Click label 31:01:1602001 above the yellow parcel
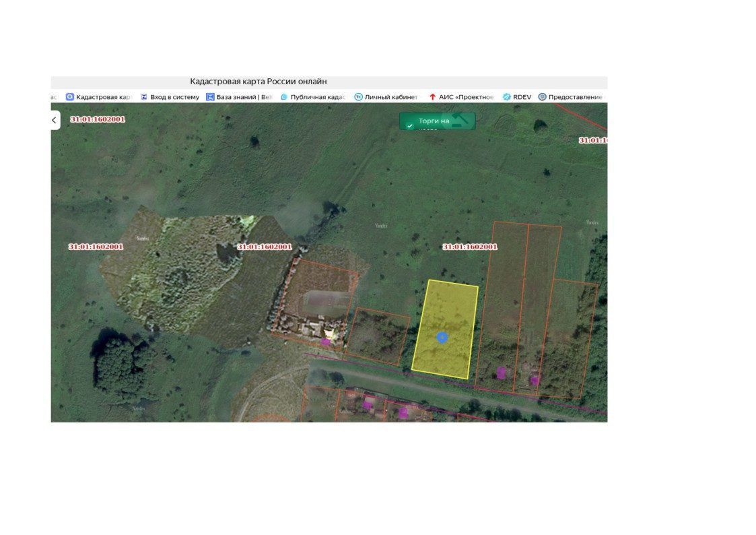Image resolution: width=756 pixels, height=535 pixels. pyautogui.click(x=470, y=247)
